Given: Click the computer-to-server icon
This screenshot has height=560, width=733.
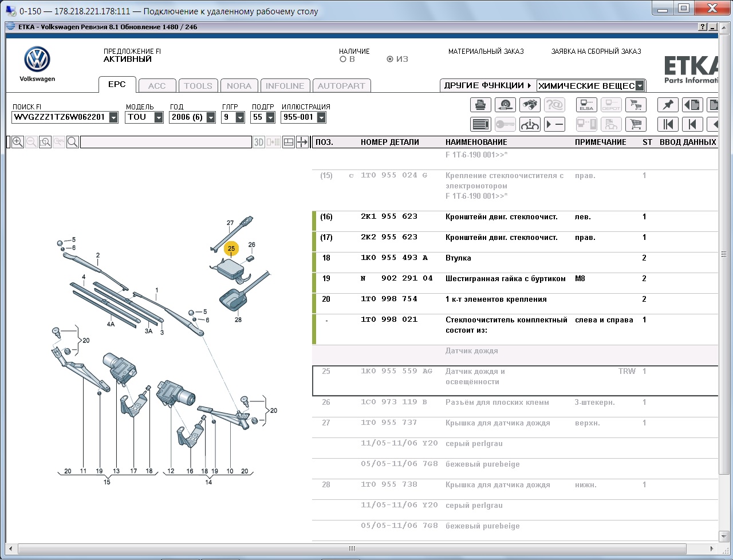Looking at the screenshot, I should click(586, 124).
